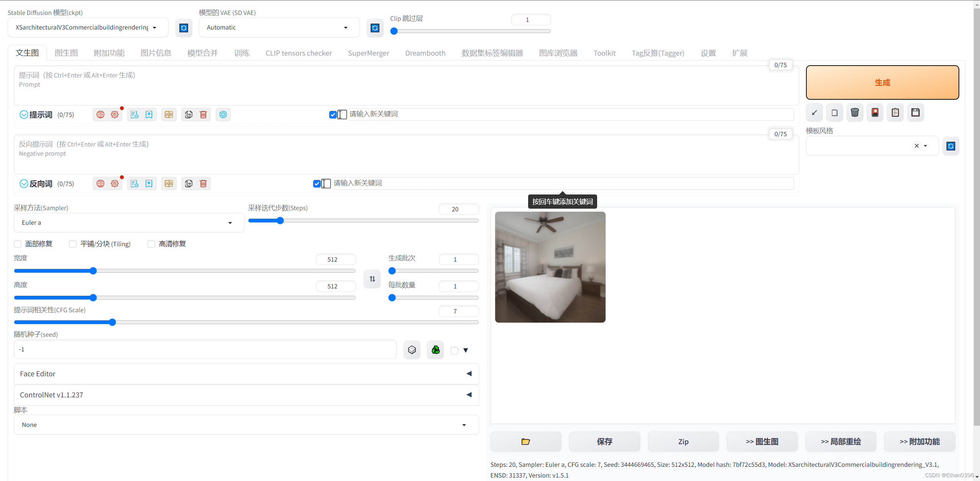Viewport: 980px width, 481px height.
Task: Open negative prompt favorites bookmark icon
Action: [x=149, y=183]
